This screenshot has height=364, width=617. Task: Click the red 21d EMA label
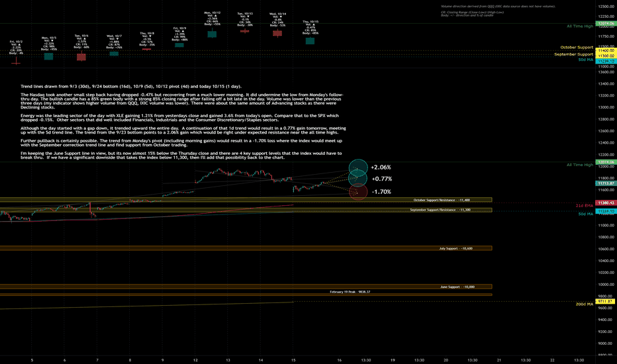coord(585,205)
